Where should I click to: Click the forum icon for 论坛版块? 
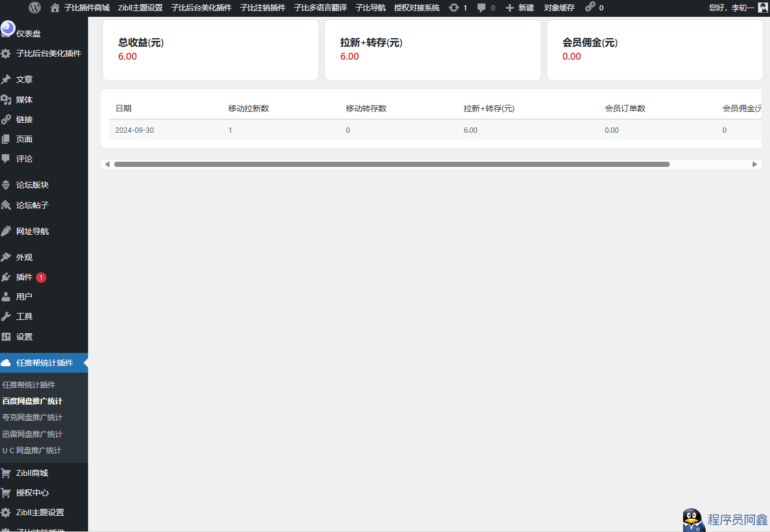point(6,185)
